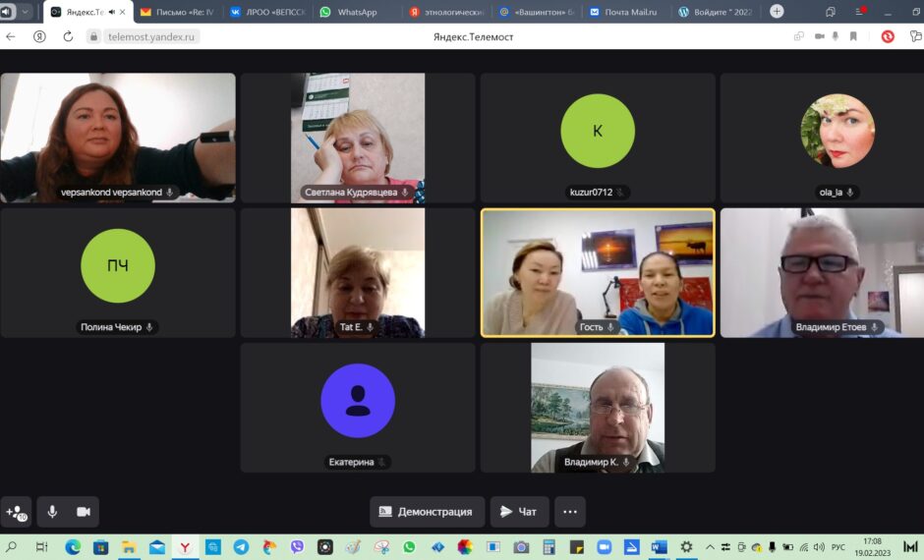Screen dimensions: 924x560
Task: Expand the tab list dropdown arrow at top-left
Action: (26, 12)
